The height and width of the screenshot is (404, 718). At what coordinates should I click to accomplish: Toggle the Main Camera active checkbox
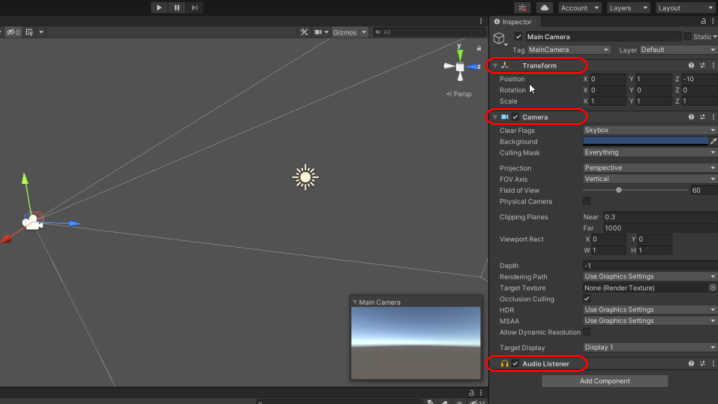pos(518,37)
